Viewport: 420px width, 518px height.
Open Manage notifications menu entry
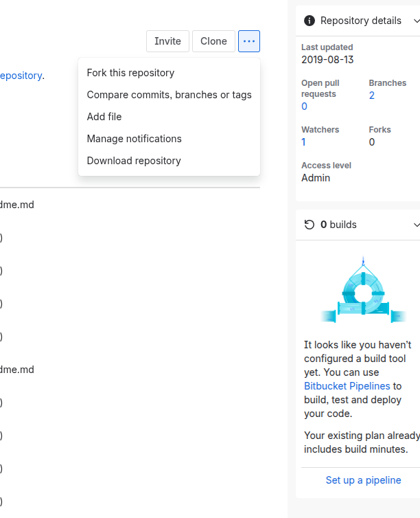coord(134,139)
